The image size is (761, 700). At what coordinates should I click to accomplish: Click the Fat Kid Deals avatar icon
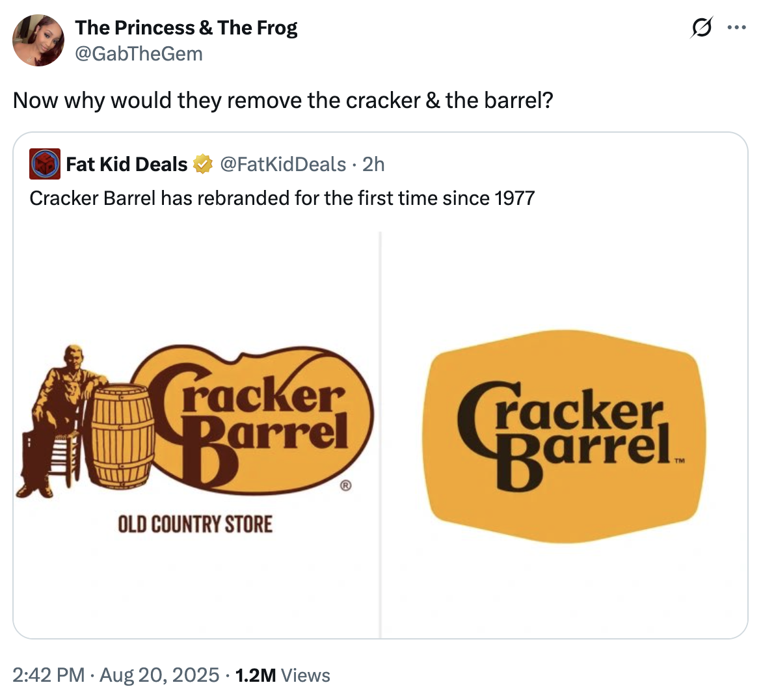pos(45,164)
